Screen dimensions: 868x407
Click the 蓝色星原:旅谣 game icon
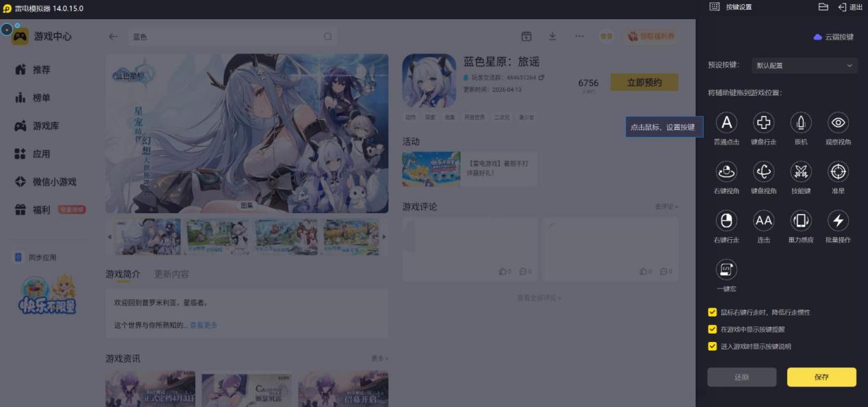[429, 81]
